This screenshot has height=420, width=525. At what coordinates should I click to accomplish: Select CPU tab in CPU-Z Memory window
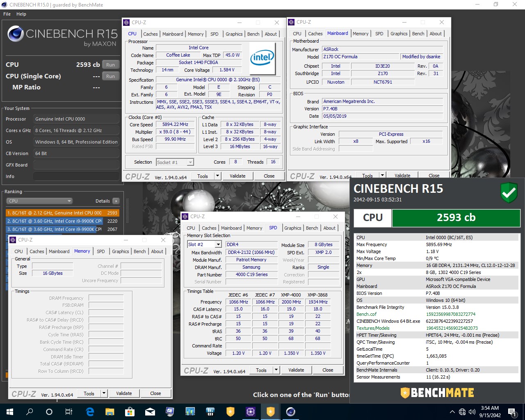19,251
